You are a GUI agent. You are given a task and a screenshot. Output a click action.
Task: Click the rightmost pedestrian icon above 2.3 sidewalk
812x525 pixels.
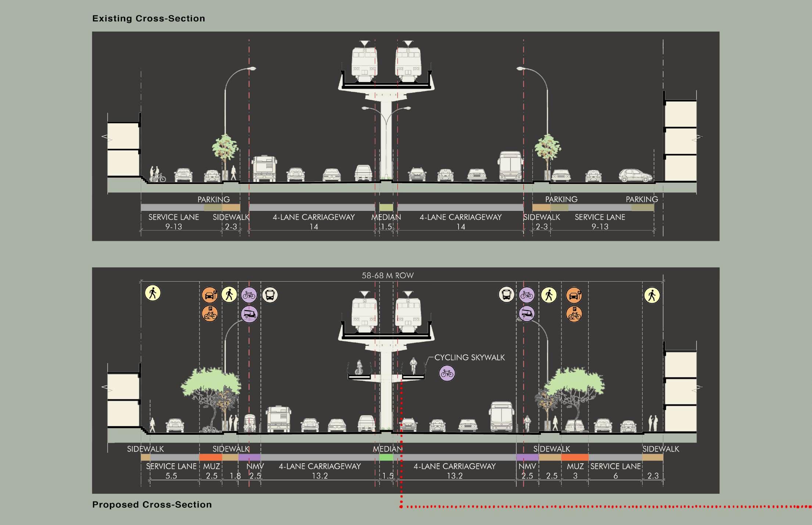652,295
